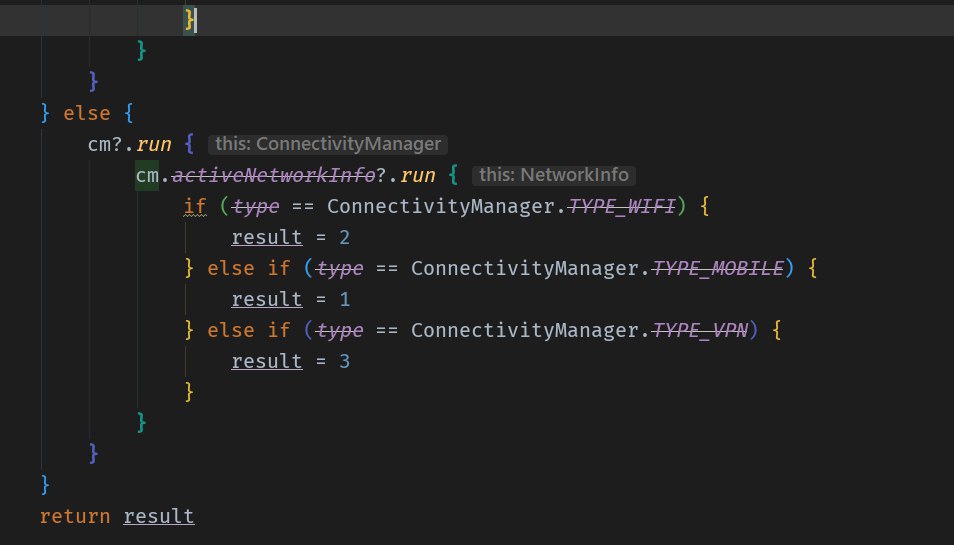Image resolution: width=954 pixels, height=545 pixels.
Task: Click the 'this: NetworkInfo' inlay hint
Action: pyautogui.click(x=554, y=175)
